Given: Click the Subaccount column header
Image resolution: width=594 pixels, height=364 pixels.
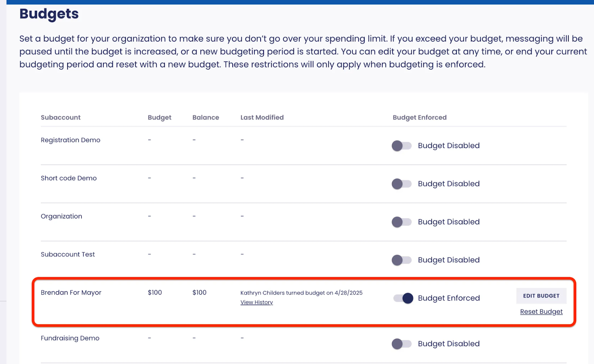Looking at the screenshot, I should [61, 117].
